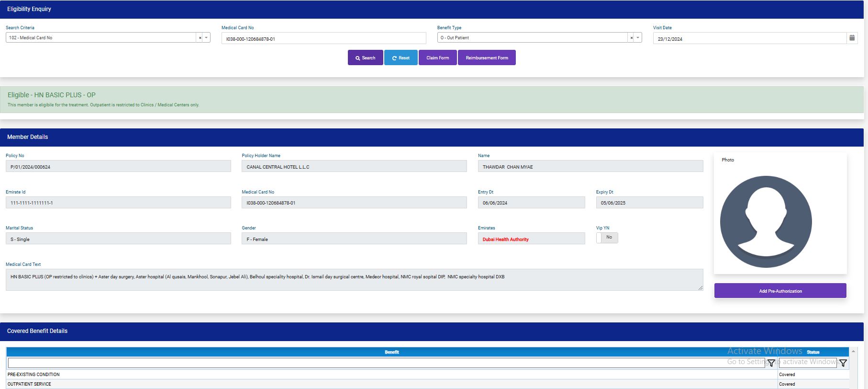This screenshot has width=868, height=389.
Task: Open the Reimbursement Form
Action: click(x=487, y=58)
